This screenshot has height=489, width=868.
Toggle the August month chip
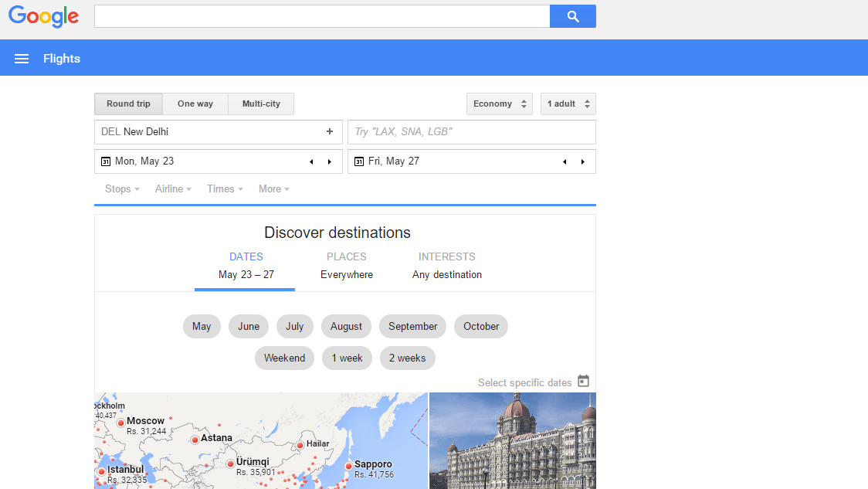click(x=346, y=326)
